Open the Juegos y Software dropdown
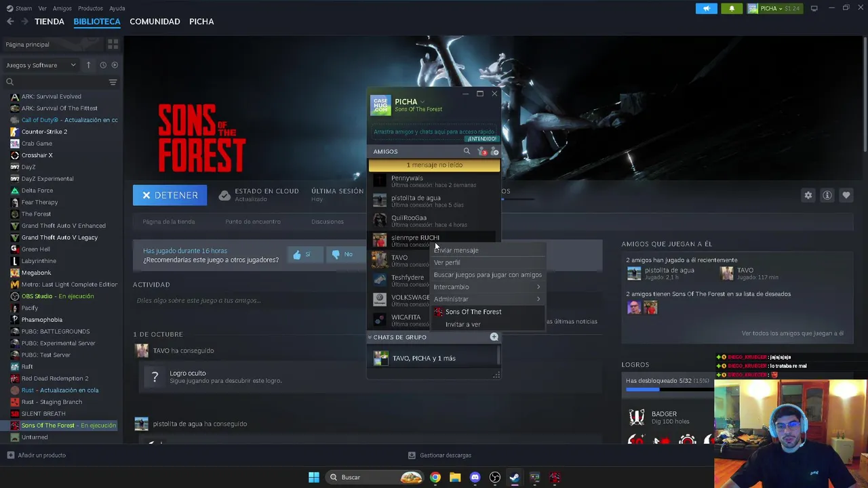 pos(41,65)
